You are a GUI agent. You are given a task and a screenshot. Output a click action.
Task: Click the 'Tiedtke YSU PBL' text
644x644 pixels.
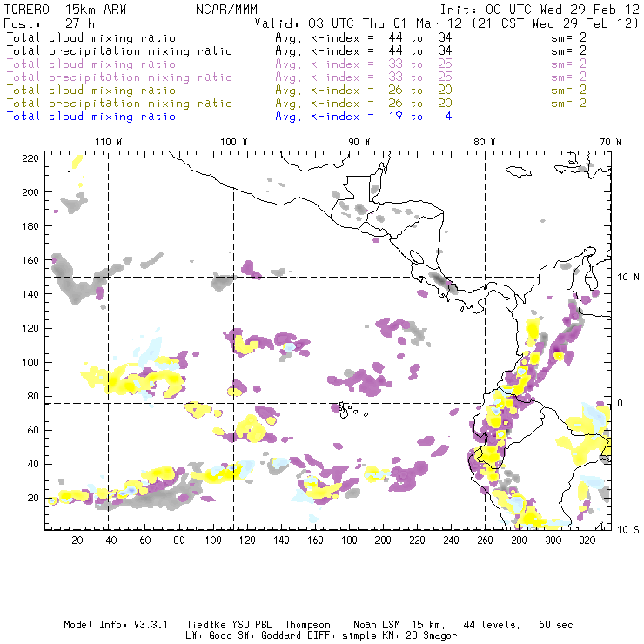point(229,625)
